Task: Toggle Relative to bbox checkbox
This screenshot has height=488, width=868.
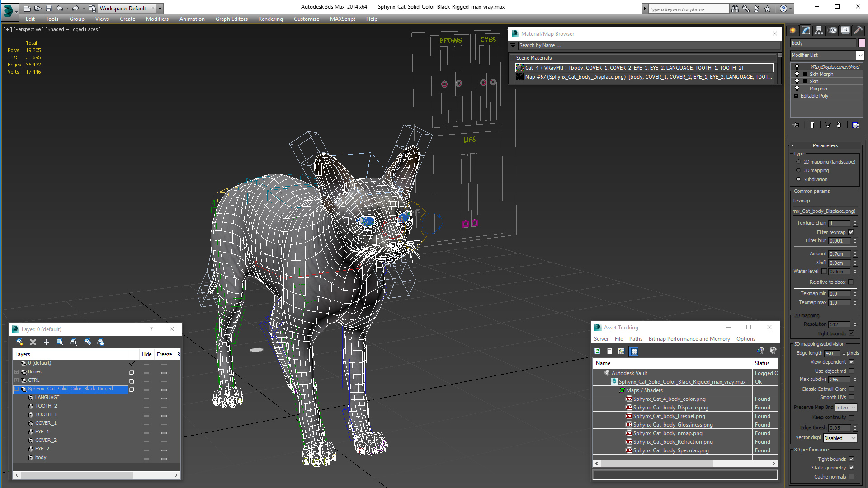Action: click(851, 282)
